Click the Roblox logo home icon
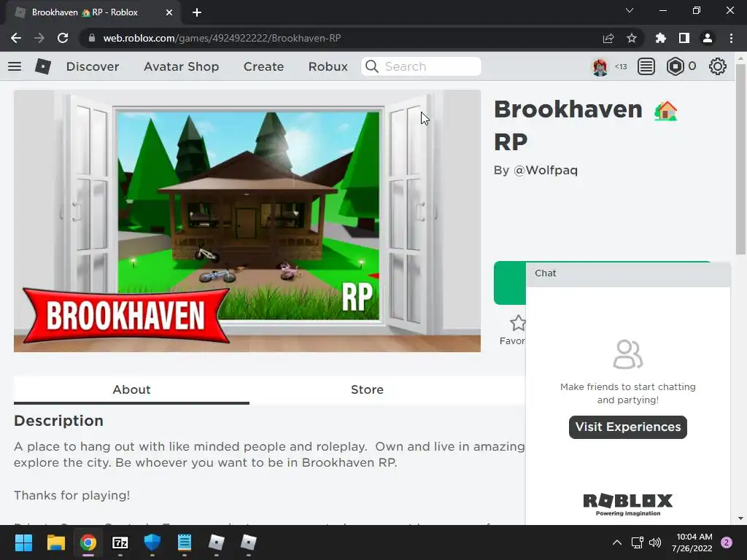 click(x=43, y=66)
